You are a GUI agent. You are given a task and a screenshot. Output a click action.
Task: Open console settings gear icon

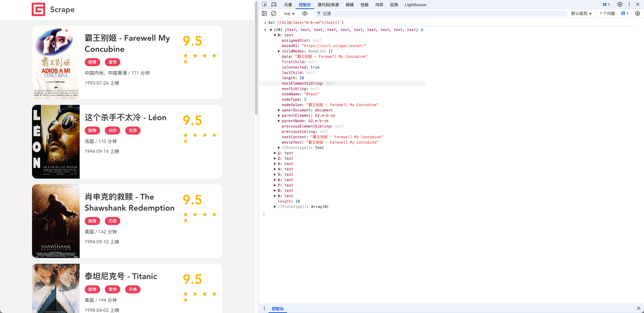(x=637, y=14)
